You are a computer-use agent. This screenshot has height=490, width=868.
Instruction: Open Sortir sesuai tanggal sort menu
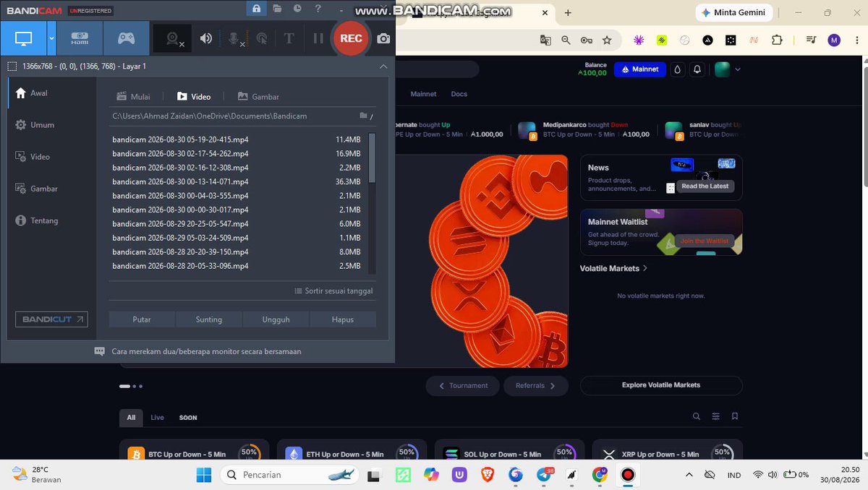(x=333, y=291)
